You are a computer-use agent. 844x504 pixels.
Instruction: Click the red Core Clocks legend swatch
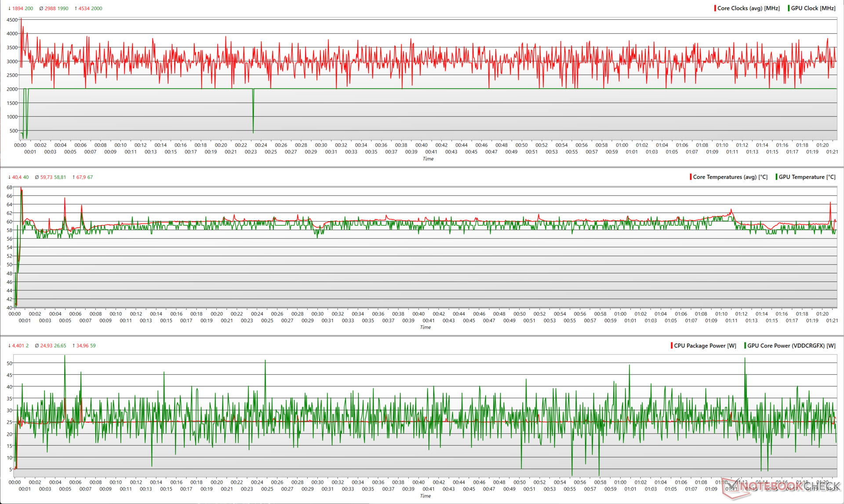(715, 8)
